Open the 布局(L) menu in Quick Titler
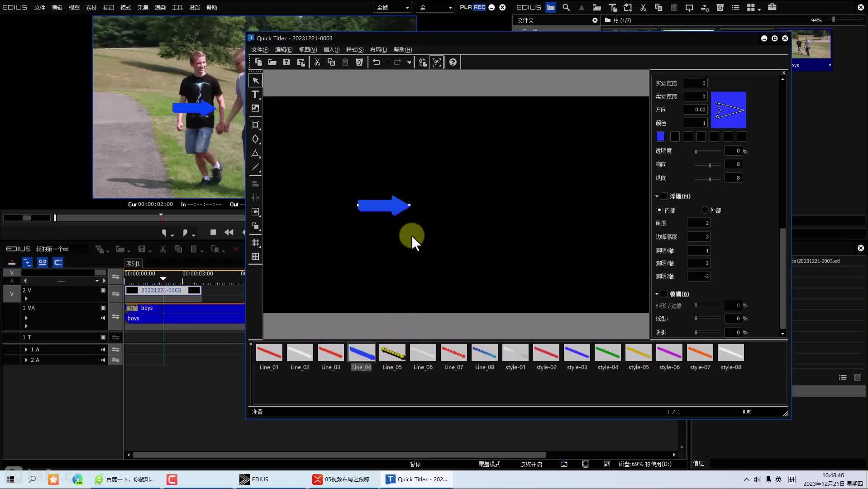 click(378, 50)
